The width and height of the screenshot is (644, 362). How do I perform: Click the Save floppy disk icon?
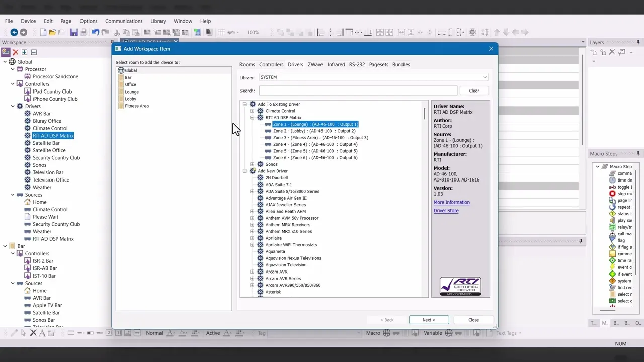pos(74,32)
